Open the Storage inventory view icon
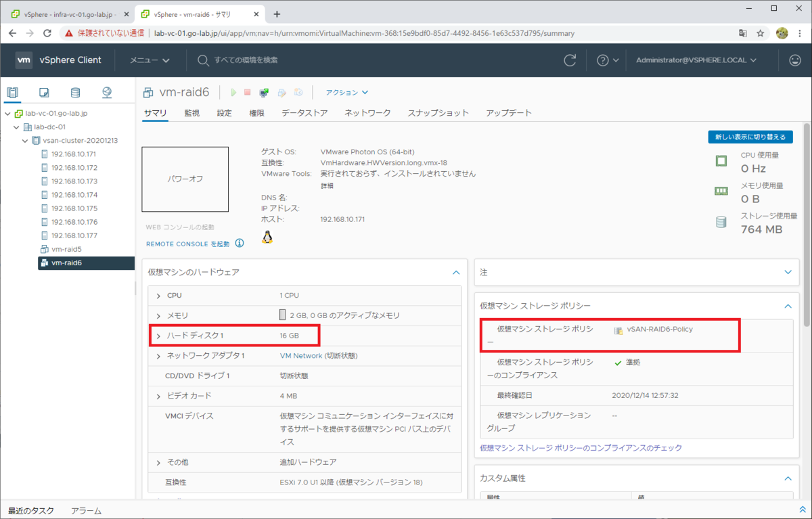Screen dimensions: 812x519 click(x=75, y=93)
